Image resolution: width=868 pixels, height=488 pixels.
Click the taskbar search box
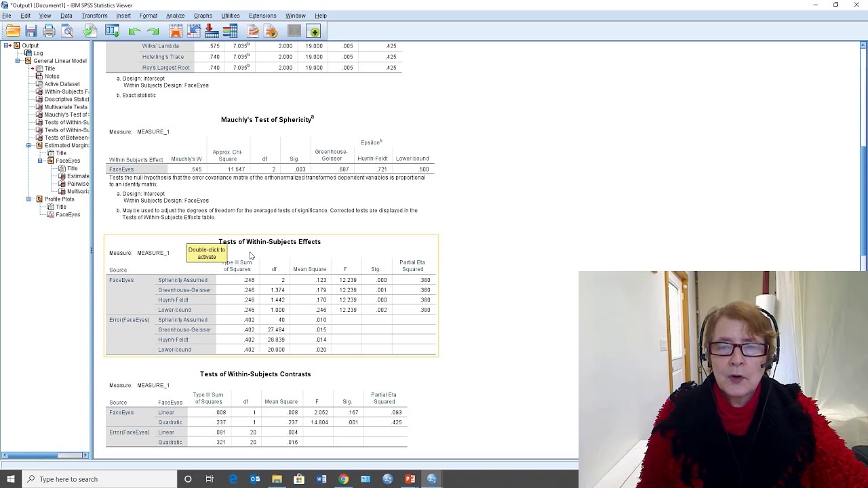(99, 479)
